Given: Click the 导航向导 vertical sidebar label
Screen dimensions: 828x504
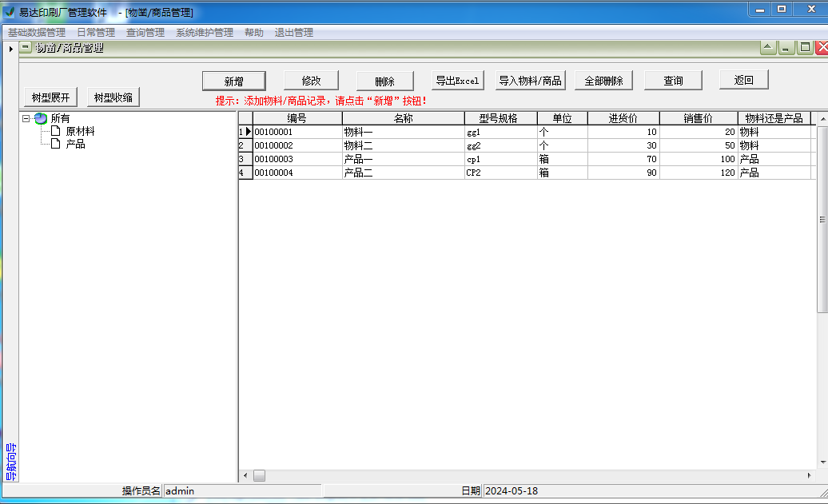Looking at the screenshot, I should pos(11,462).
